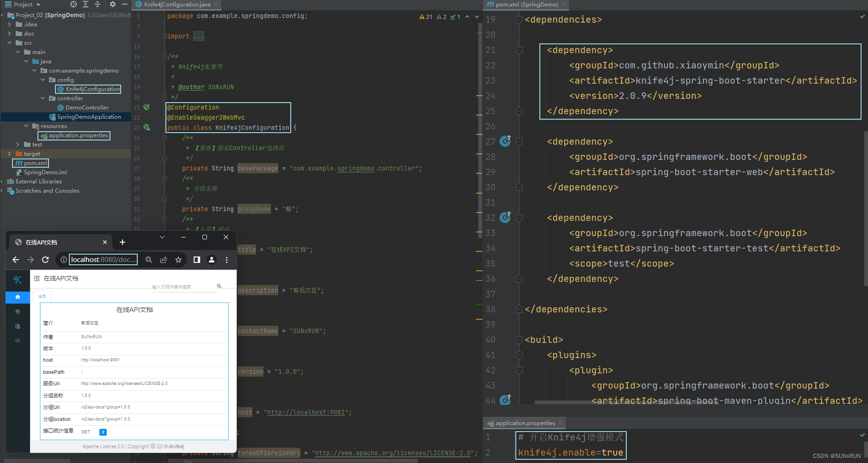Toggle the browser side panel
The width and height of the screenshot is (868, 463).
(197, 260)
